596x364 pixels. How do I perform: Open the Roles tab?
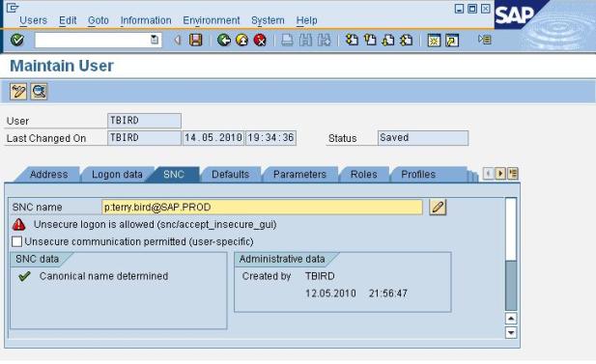pos(364,175)
